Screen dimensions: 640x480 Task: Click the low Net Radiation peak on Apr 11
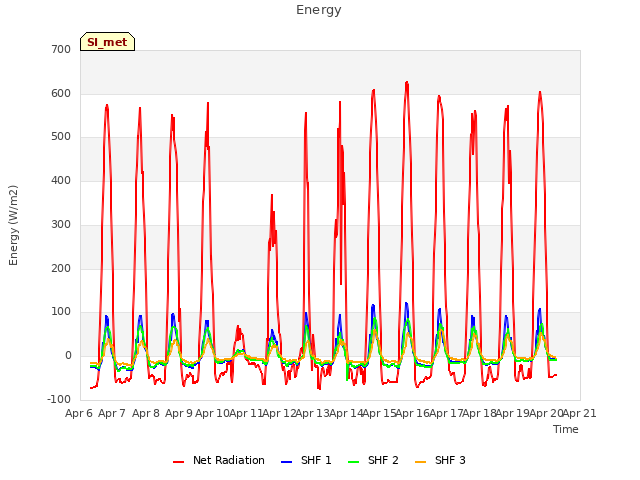click(238, 327)
